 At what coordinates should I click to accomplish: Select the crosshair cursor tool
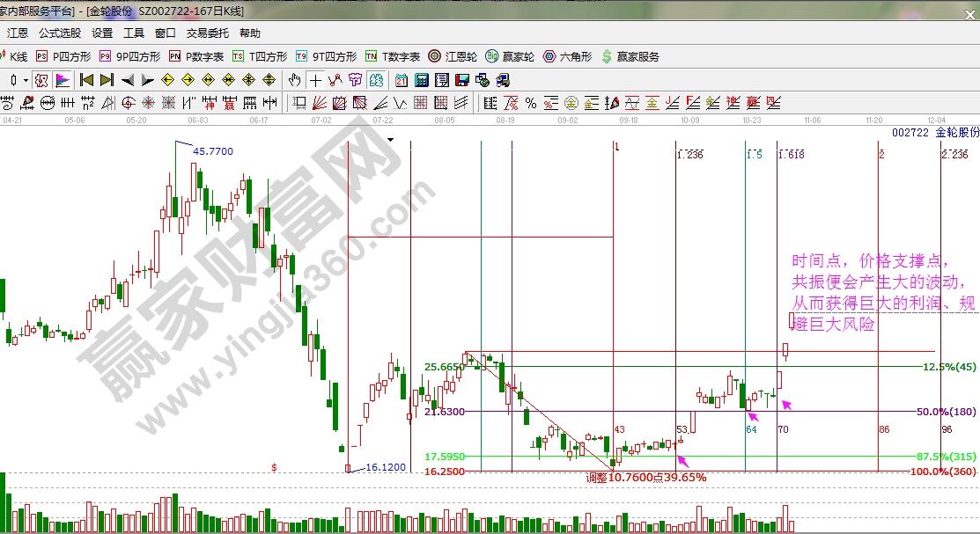(x=315, y=80)
